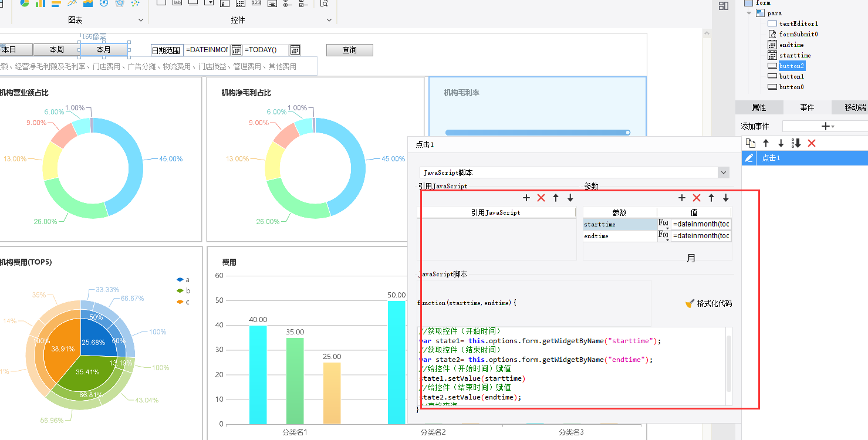The height and width of the screenshot is (440, 868).
Task: Open the formula type selector for starttime
Action: 664,224
